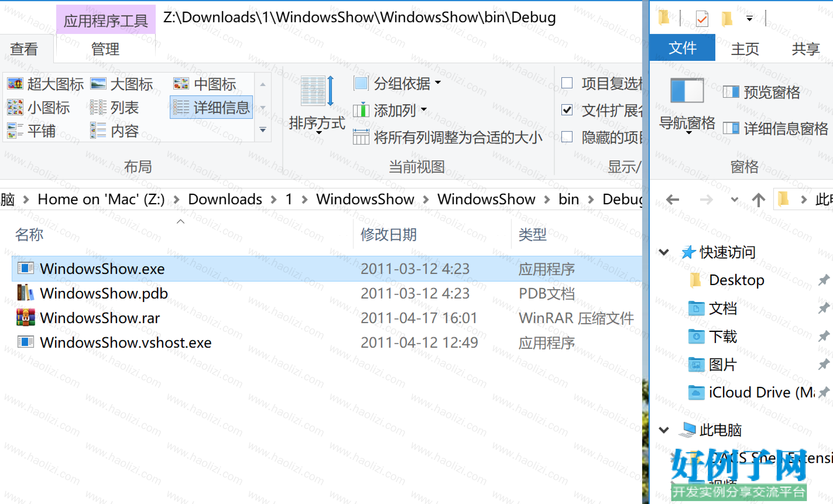
Task: Enable hidden items checkbox
Action: coord(567,137)
